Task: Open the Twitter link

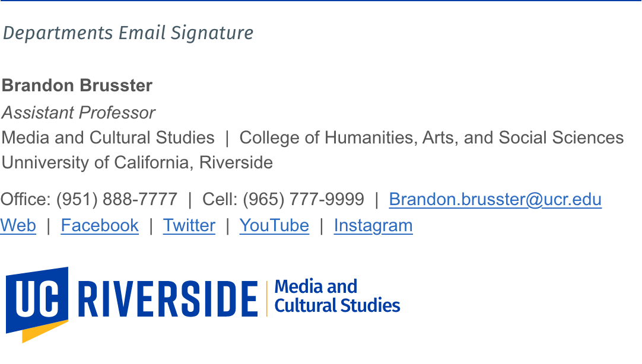Action: [x=189, y=225]
